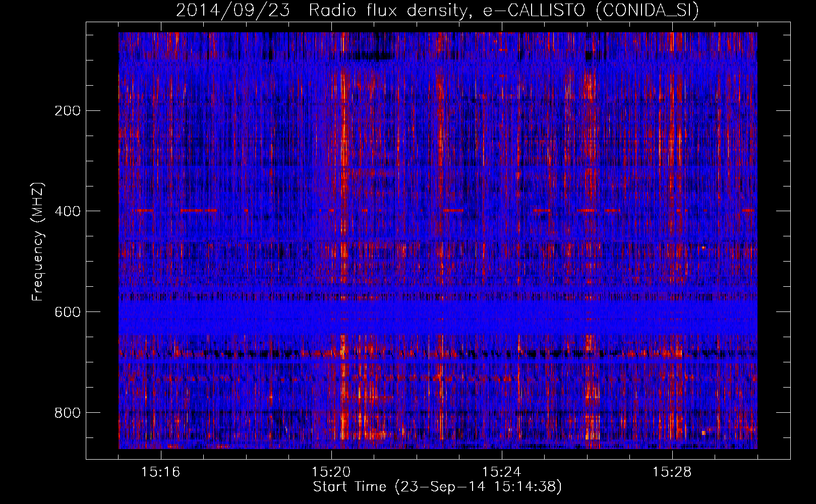
Task: Click the 15:28 time tick label
Action: point(672,472)
